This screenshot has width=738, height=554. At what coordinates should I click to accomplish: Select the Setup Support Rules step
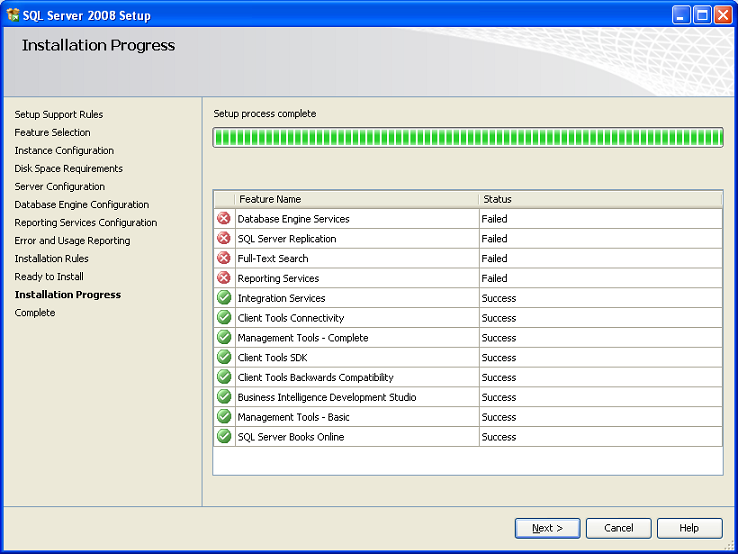(x=59, y=114)
